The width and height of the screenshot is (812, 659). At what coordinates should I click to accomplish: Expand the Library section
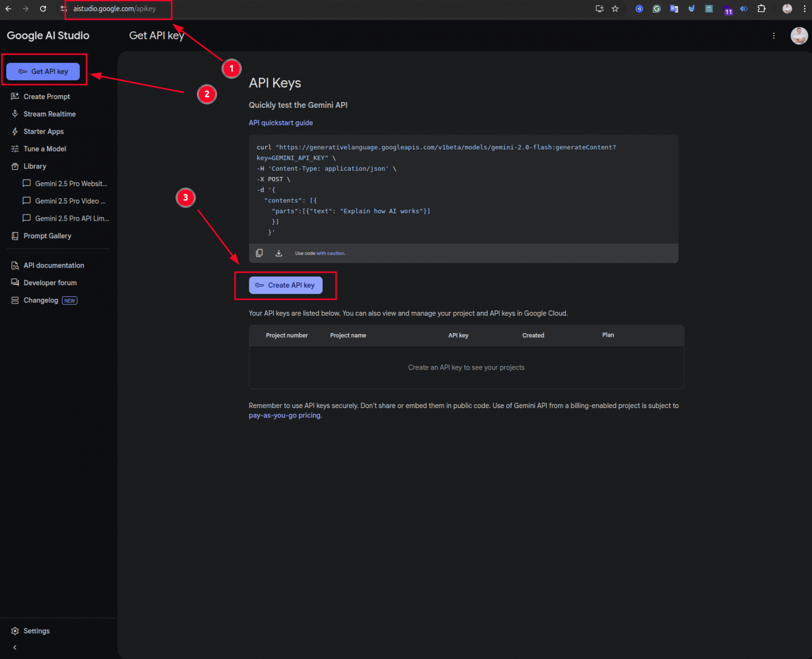pyautogui.click(x=35, y=167)
